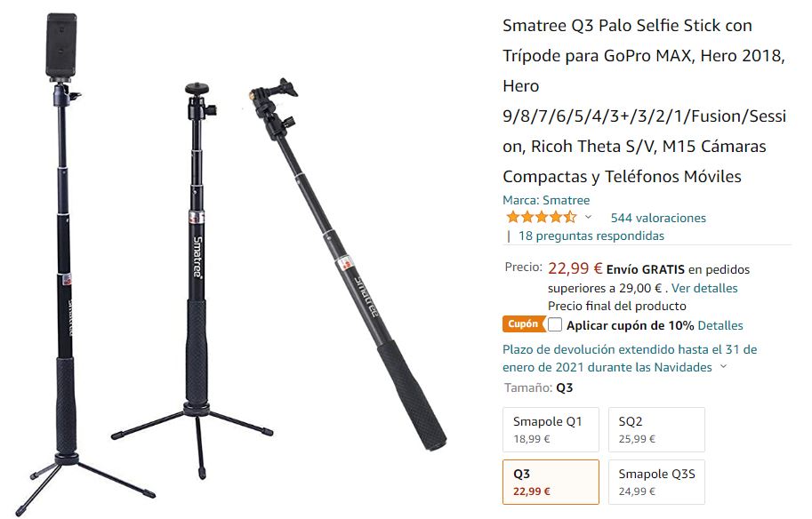This screenshot has height=519, width=812.
Task: Open the Marca: Smatree brand link
Action: 546,200
